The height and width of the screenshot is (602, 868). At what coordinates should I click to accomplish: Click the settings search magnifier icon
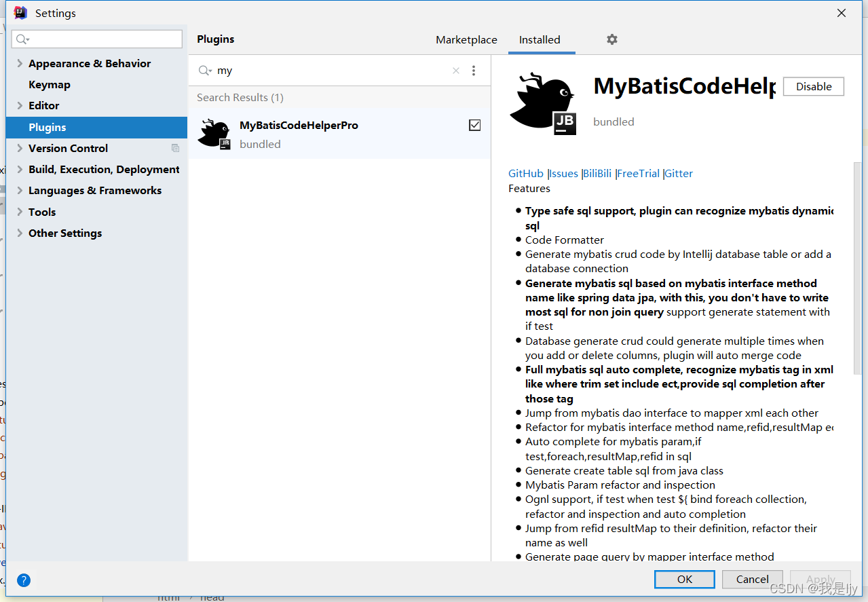tap(22, 39)
